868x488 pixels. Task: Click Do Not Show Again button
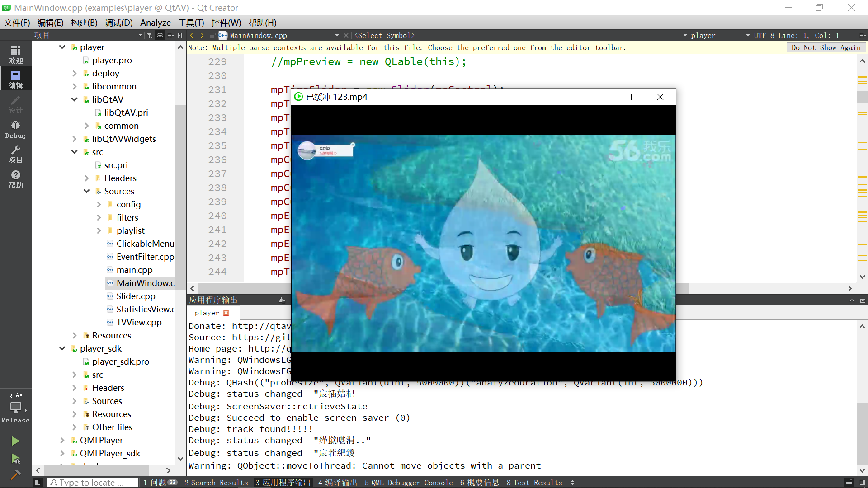click(826, 47)
